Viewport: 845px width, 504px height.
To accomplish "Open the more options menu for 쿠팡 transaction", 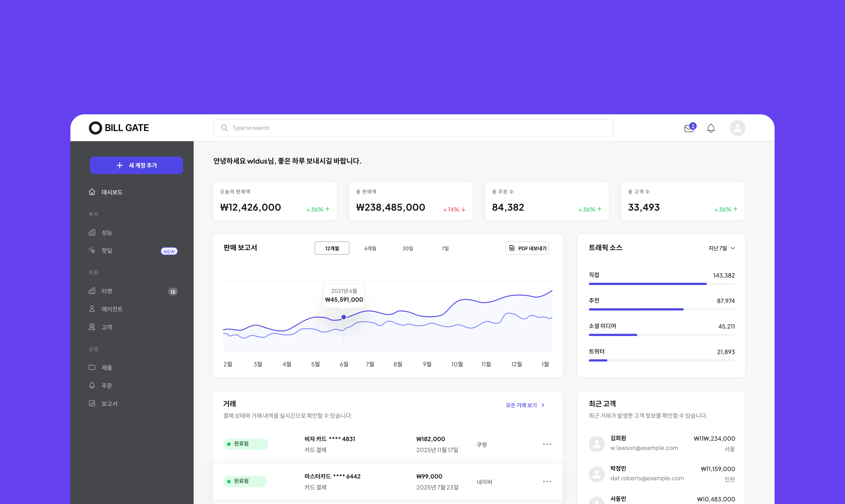I will click(x=547, y=444).
